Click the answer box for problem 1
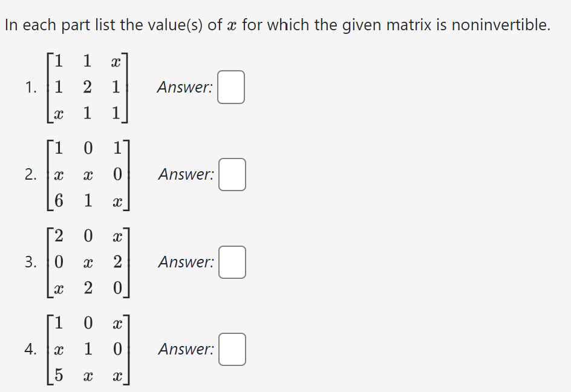This screenshot has width=571, height=392. 230,87
